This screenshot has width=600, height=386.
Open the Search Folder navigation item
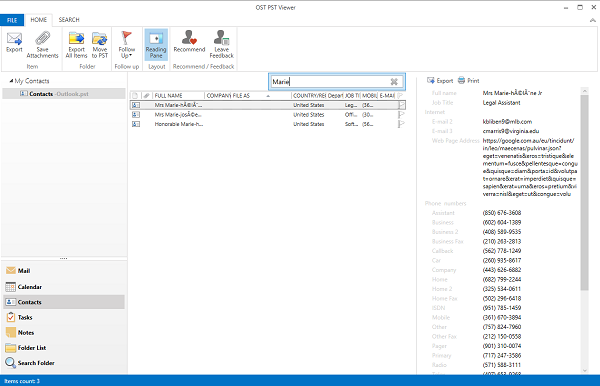click(64, 363)
